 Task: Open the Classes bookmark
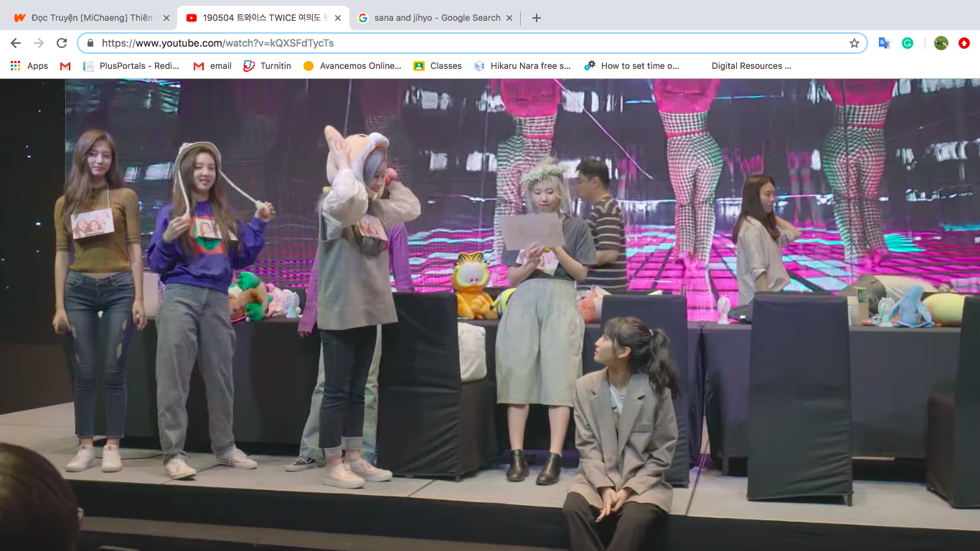pyautogui.click(x=438, y=66)
